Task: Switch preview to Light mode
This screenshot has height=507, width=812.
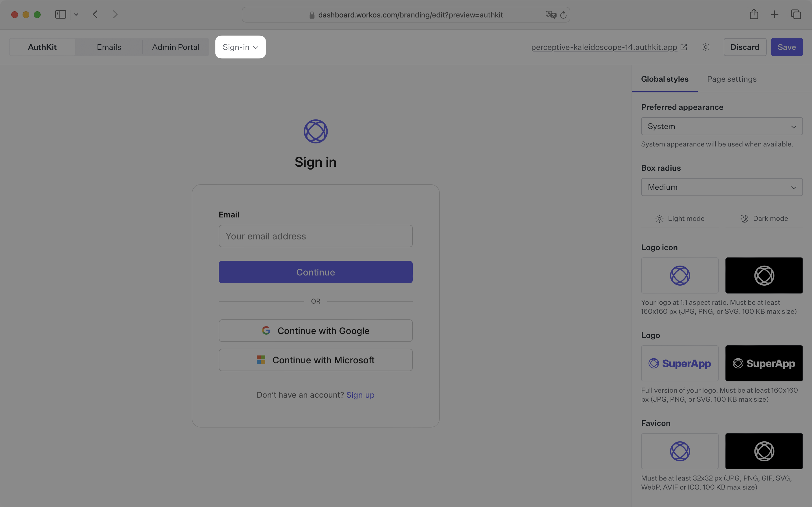Action: pyautogui.click(x=680, y=218)
